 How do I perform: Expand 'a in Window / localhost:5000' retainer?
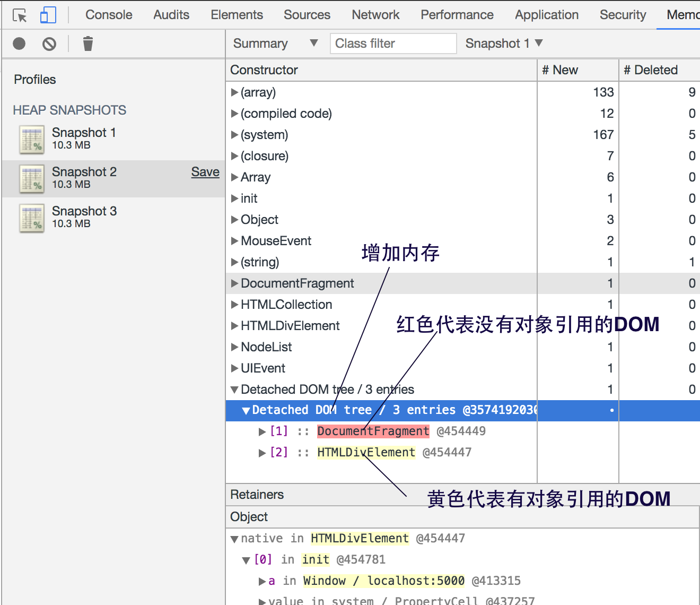tap(262, 582)
